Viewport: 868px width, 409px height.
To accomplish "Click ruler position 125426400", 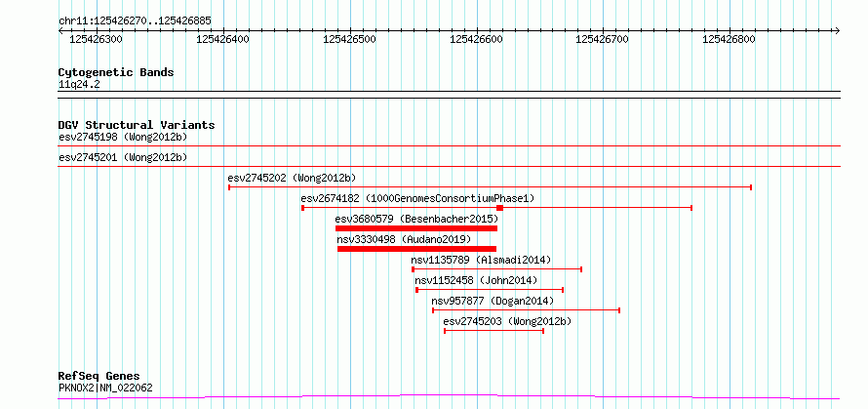I will click(223, 39).
